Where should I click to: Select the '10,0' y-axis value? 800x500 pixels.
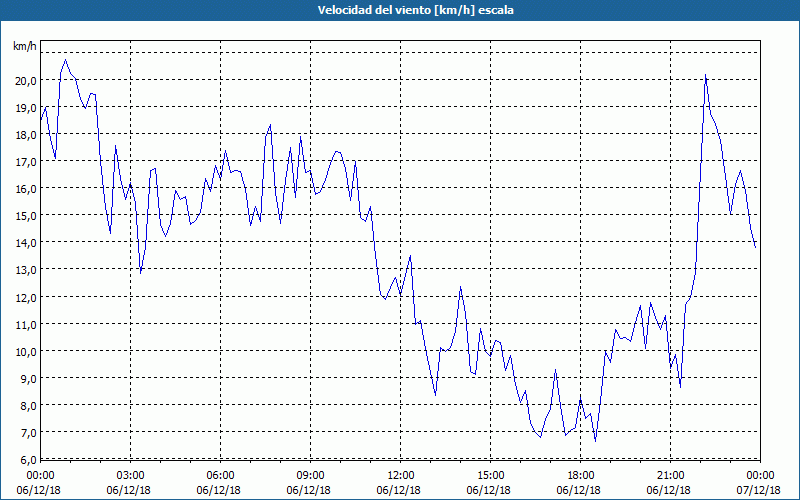26,351
